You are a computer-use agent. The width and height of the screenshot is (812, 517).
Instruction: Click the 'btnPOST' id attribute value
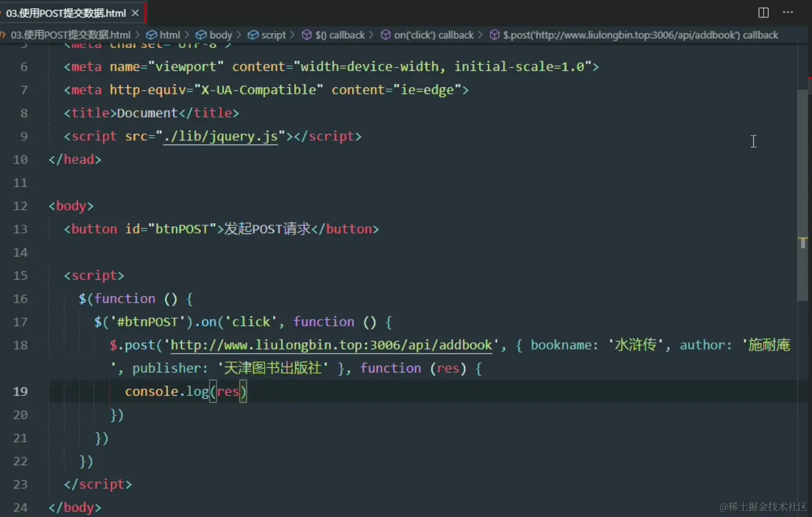click(182, 229)
